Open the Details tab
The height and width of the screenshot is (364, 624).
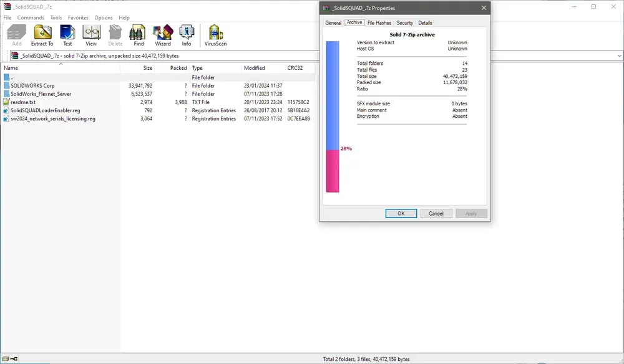(425, 23)
